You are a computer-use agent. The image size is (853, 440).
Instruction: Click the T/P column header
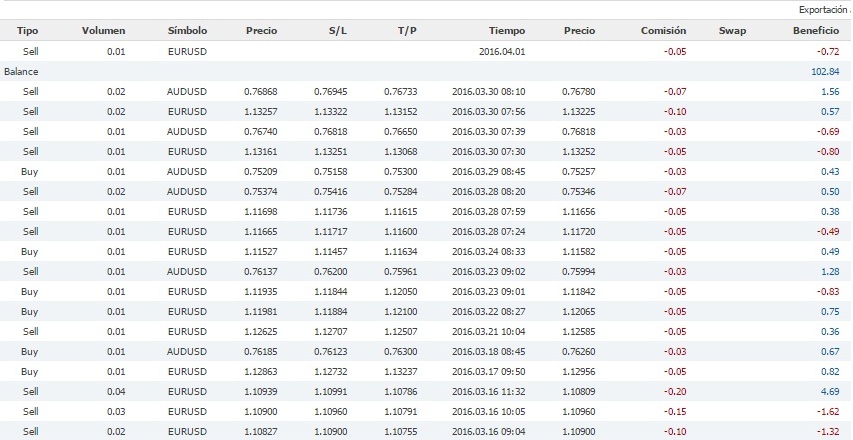(x=407, y=31)
